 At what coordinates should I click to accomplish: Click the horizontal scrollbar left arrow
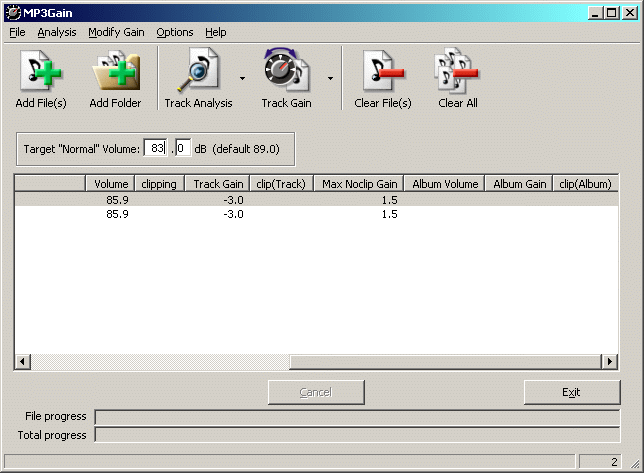coord(23,362)
